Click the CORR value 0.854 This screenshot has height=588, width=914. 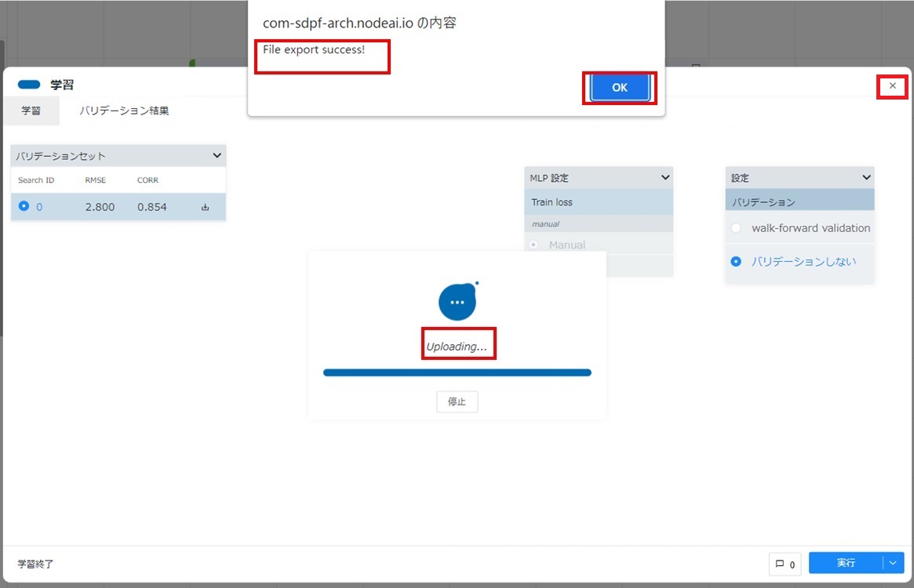[152, 207]
